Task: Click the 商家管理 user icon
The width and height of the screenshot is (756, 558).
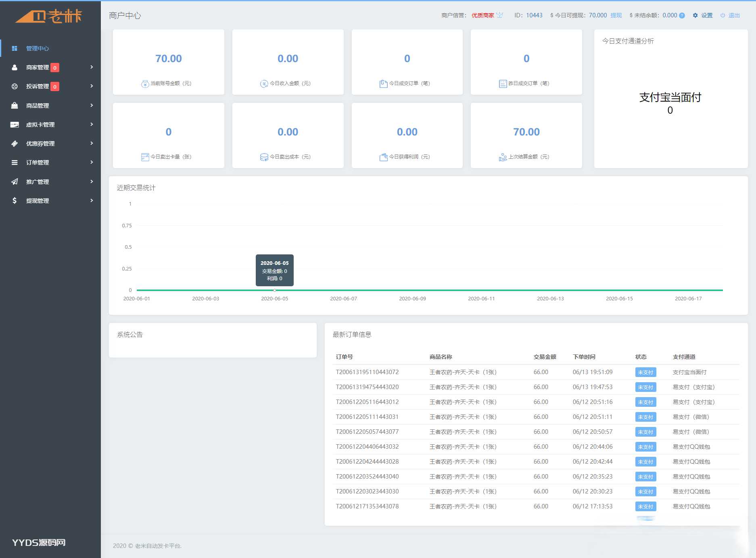Action: (x=15, y=67)
